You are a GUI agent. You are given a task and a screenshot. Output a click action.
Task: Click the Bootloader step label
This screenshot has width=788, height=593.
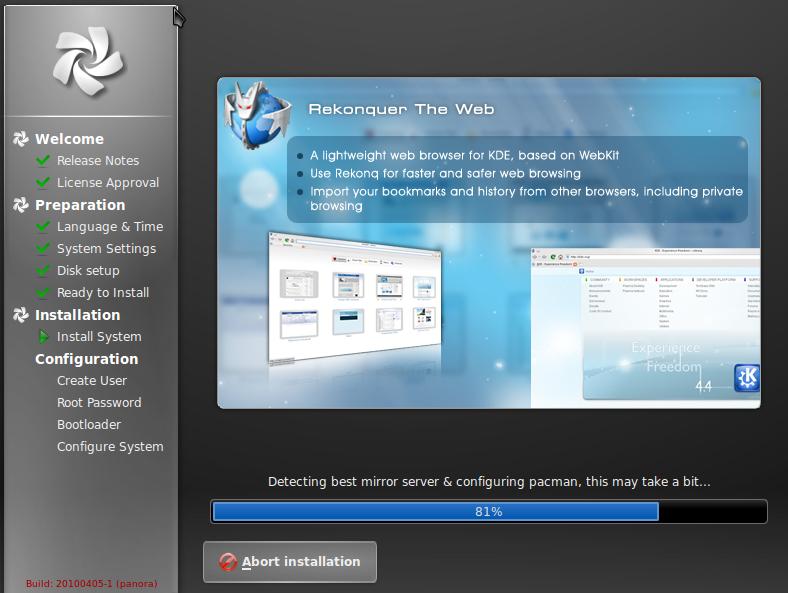pos(89,425)
